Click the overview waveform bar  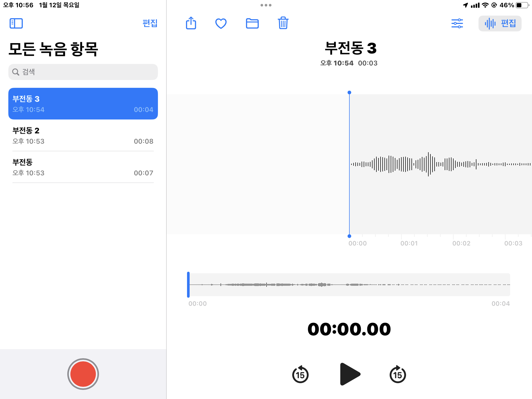(x=349, y=285)
